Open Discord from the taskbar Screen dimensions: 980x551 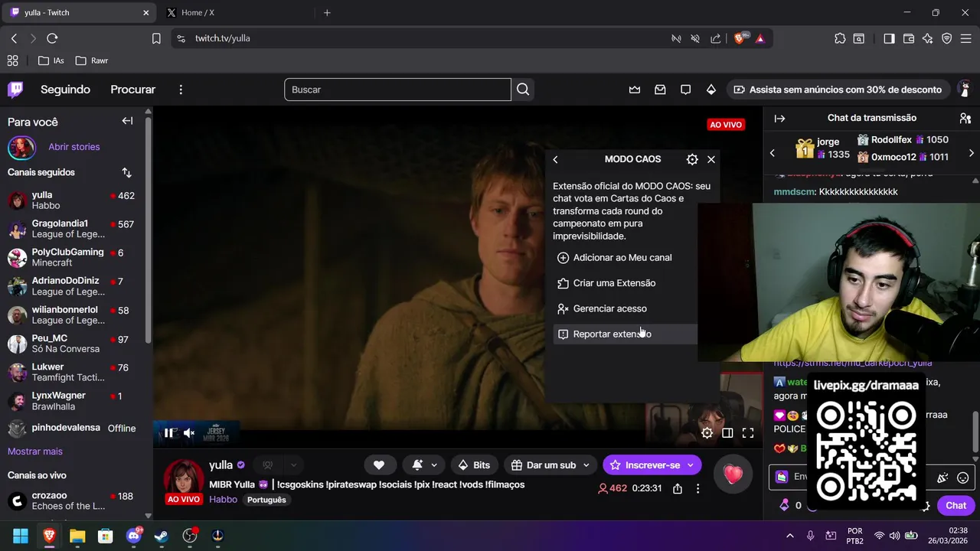[x=133, y=536]
